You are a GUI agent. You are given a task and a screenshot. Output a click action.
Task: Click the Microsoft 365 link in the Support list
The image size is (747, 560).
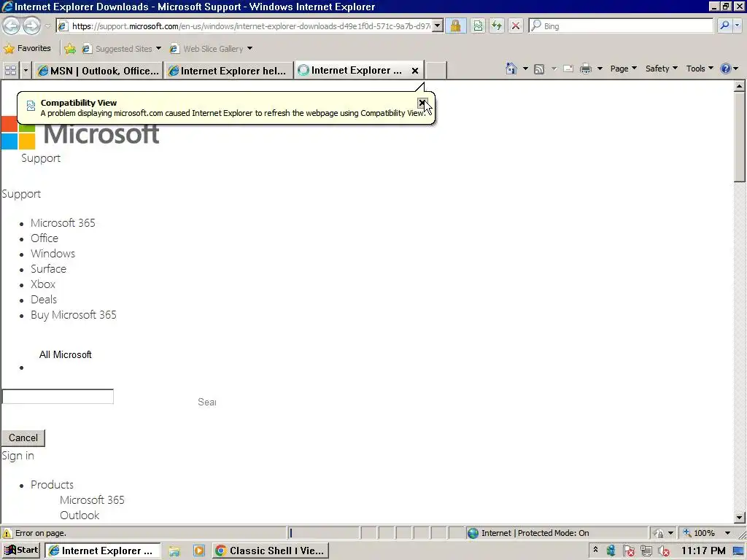click(63, 223)
